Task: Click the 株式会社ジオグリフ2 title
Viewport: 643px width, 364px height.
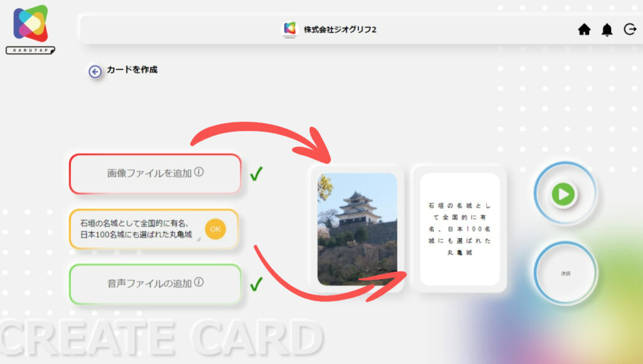Action: click(340, 29)
